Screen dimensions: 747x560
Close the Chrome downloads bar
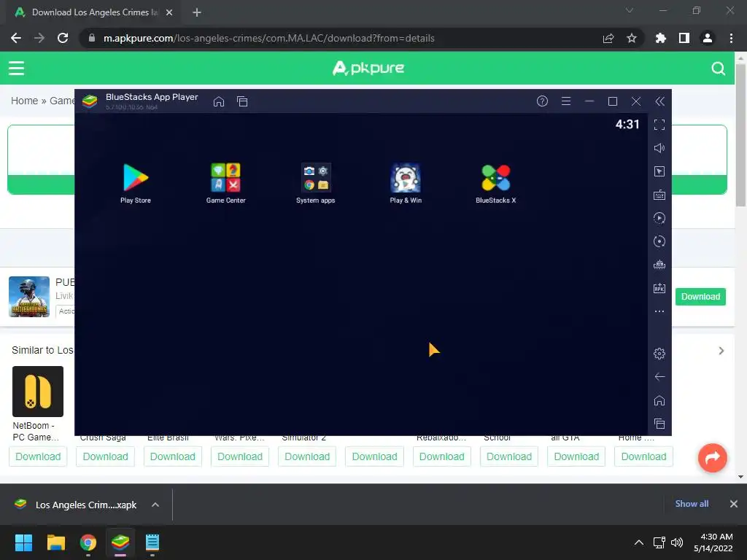(734, 504)
